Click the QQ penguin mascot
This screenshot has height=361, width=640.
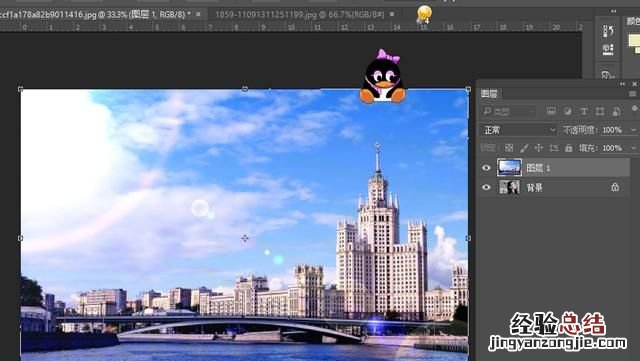(382, 76)
